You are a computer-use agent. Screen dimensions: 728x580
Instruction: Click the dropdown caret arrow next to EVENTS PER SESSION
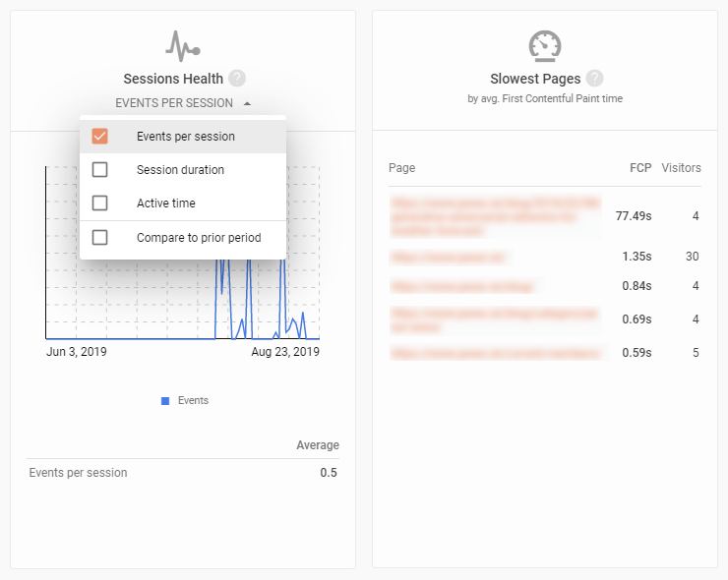tap(248, 103)
